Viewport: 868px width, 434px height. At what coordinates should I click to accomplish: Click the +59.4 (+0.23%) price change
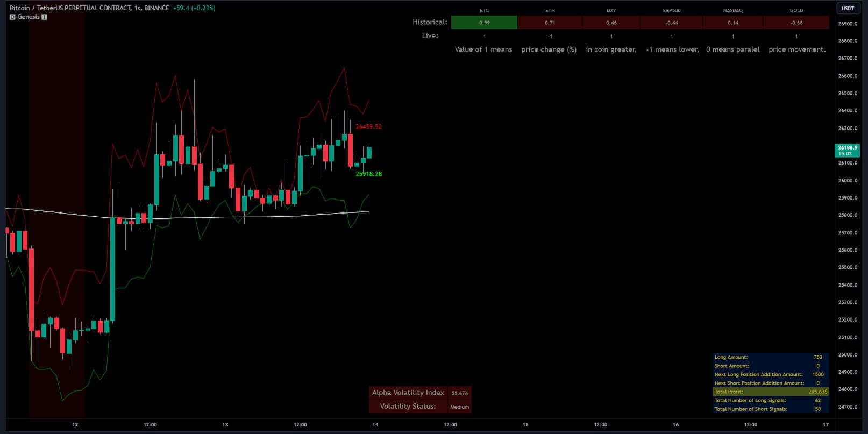coord(194,8)
